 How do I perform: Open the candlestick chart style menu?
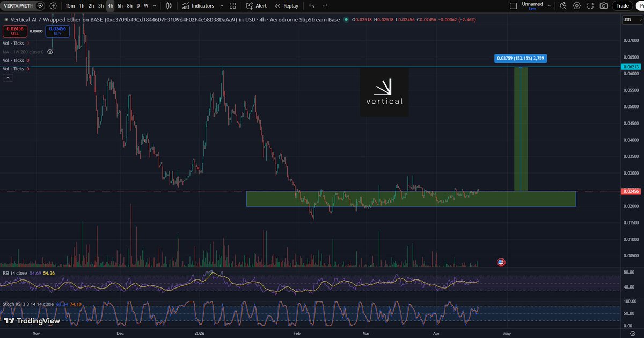169,6
